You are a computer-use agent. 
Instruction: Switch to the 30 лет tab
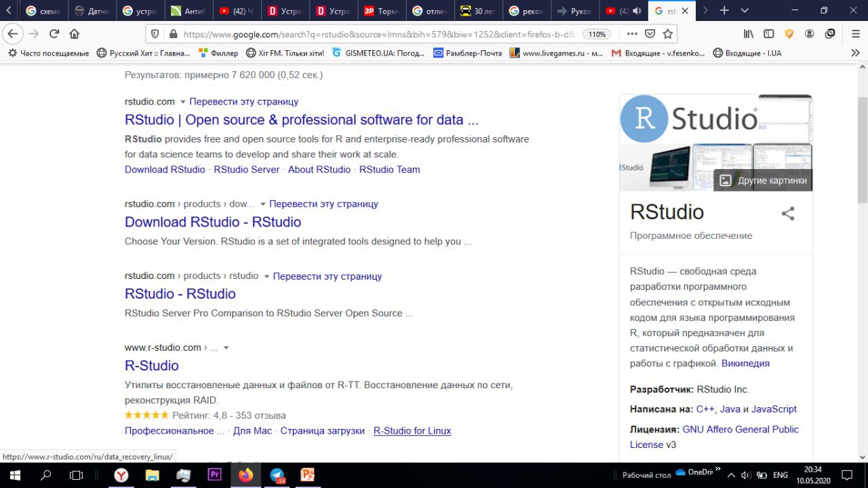479,11
